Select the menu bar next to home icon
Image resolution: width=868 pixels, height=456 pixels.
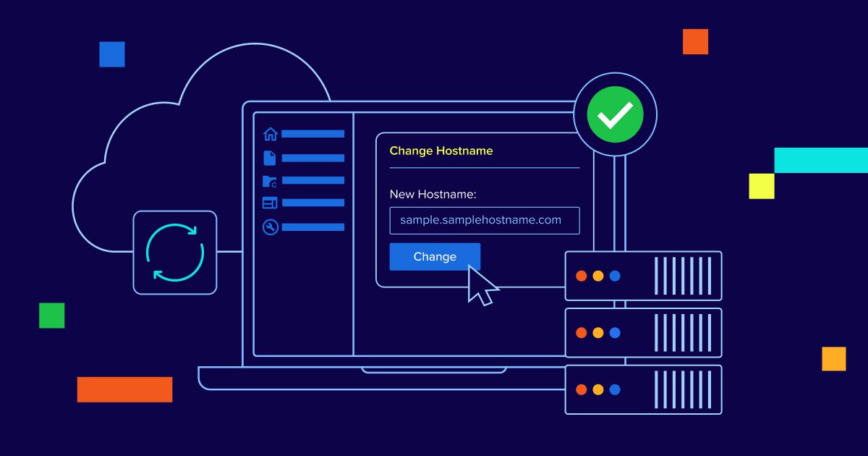(x=312, y=134)
